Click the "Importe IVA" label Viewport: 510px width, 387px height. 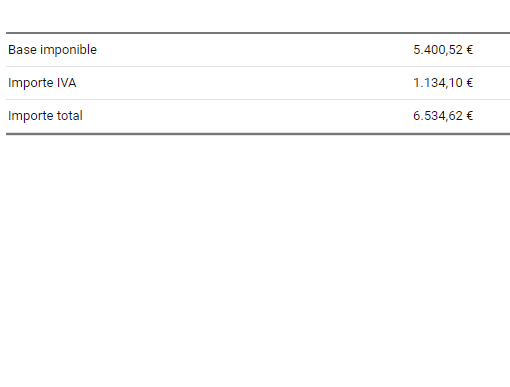point(42,83)
